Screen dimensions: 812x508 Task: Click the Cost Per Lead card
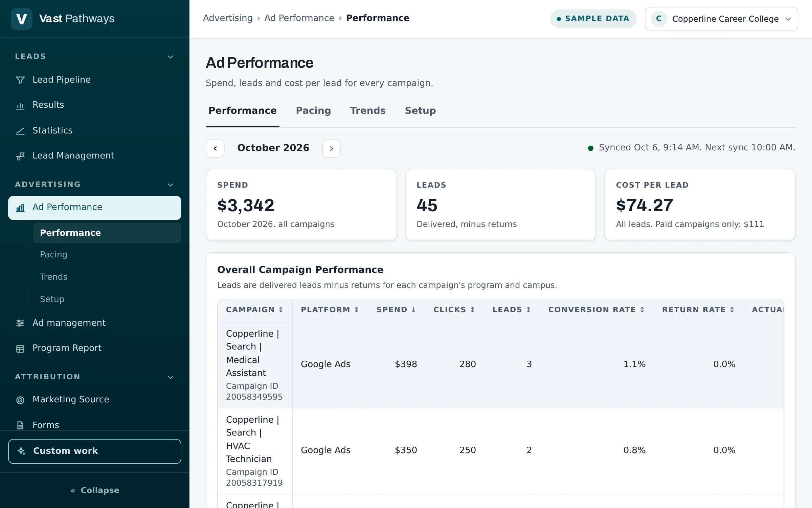[x=700, y=205]
